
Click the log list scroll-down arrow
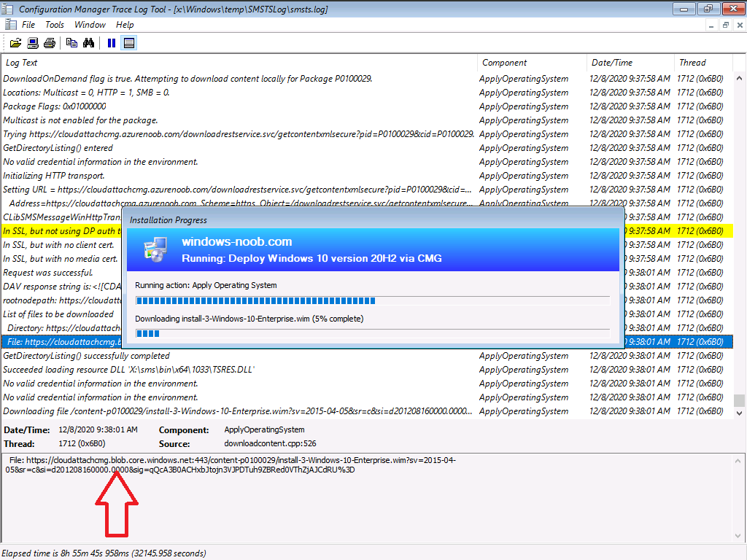(x=740, y=413)
